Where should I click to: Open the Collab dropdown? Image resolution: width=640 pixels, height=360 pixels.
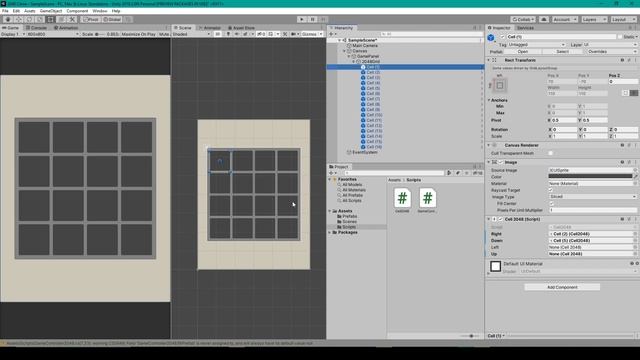pyautogui.click(x=523, y=19)
